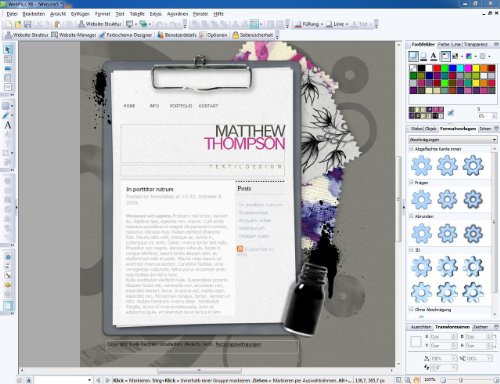Open the Farbschema Designer
The image size is (500, 384).
pyautogui.click(x=125, y=35)
